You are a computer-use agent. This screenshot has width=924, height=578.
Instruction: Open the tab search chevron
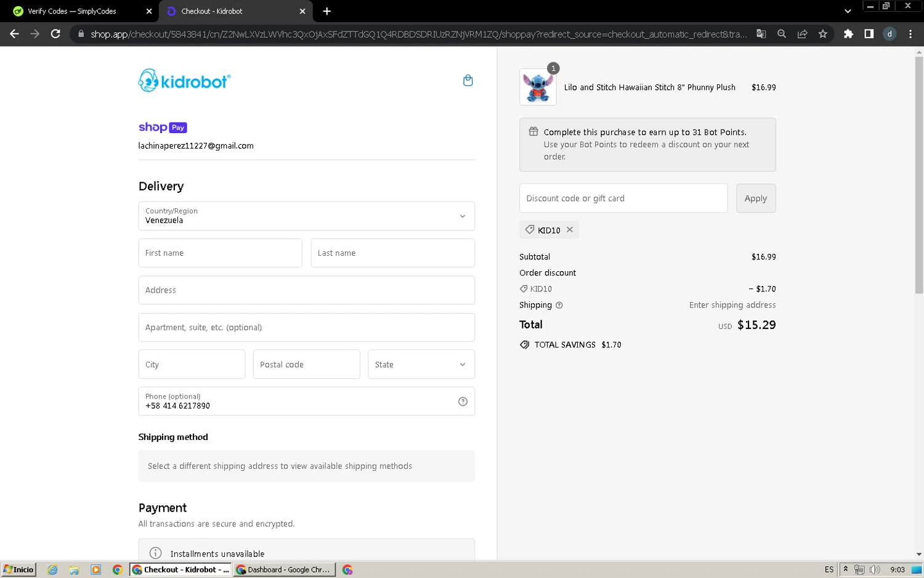pos(848,11)
